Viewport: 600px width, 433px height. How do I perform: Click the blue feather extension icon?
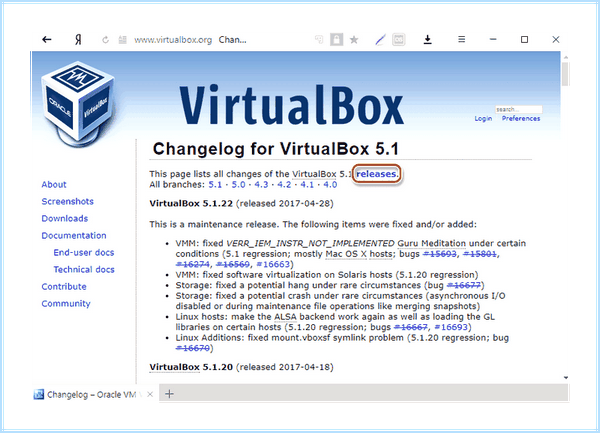[x=380, y=39]
